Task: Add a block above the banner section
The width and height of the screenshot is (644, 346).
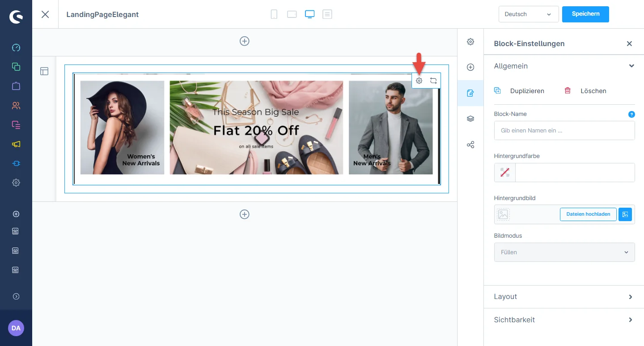Action: (x=245, y=41)
